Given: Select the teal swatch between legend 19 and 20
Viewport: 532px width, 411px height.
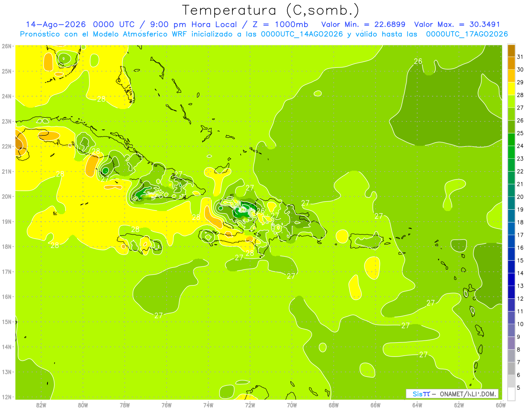Looking at the screenshot, I should pos(511,203).
